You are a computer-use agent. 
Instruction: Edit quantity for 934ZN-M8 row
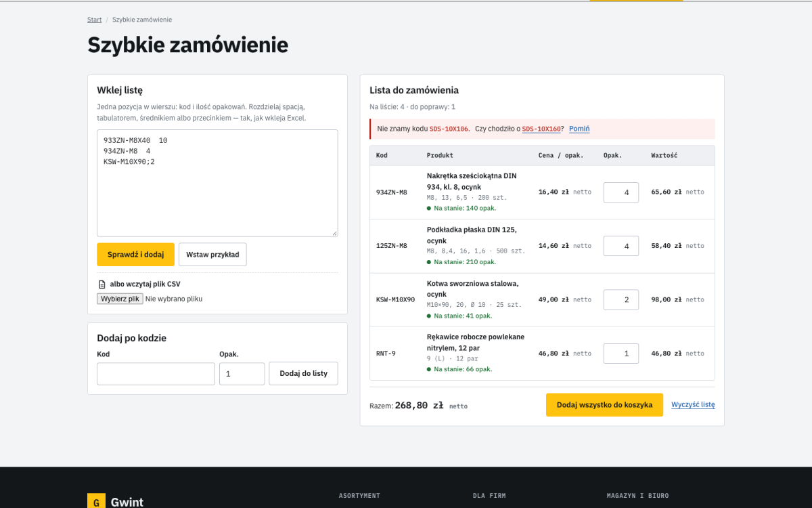[621, 192]
